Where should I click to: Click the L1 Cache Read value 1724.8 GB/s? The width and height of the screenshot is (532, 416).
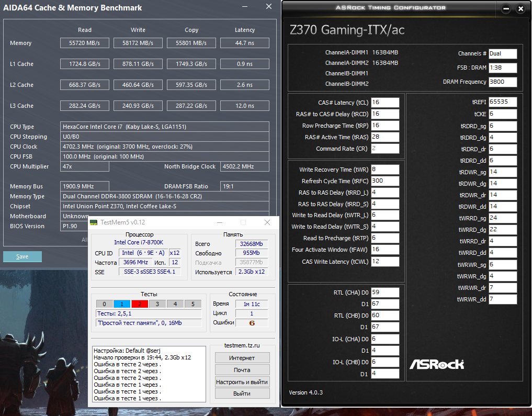click(85, 64)
